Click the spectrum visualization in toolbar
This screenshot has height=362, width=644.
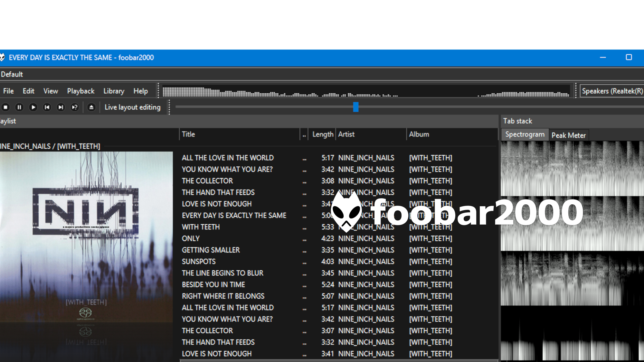[366, 91]
